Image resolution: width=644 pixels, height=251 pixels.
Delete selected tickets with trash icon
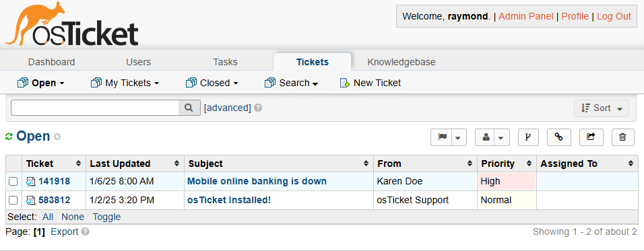(622, 137)
